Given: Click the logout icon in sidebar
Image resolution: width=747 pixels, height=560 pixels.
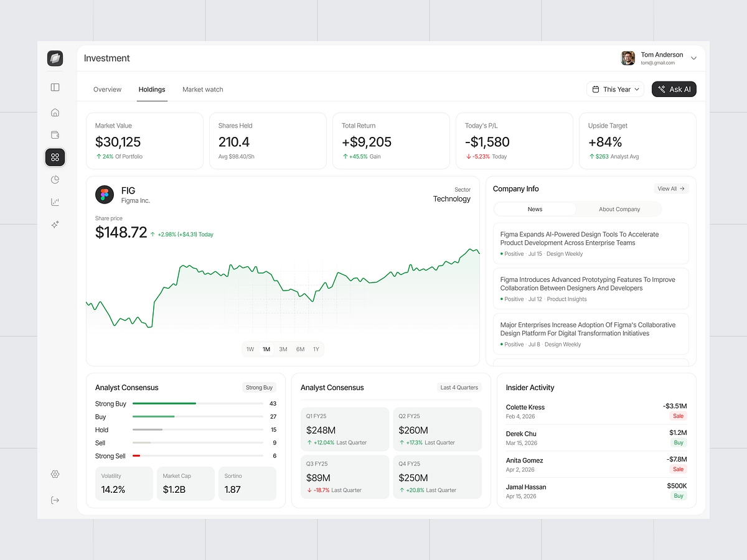Looking at the screenshot, I should tap(55, 500).
